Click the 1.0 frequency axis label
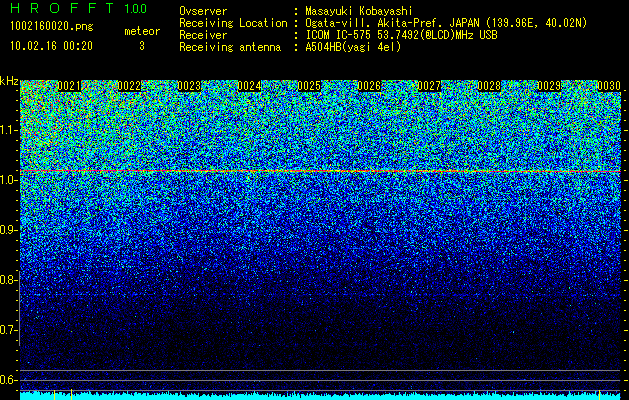629x400 pixels. [x=7, y=180]
